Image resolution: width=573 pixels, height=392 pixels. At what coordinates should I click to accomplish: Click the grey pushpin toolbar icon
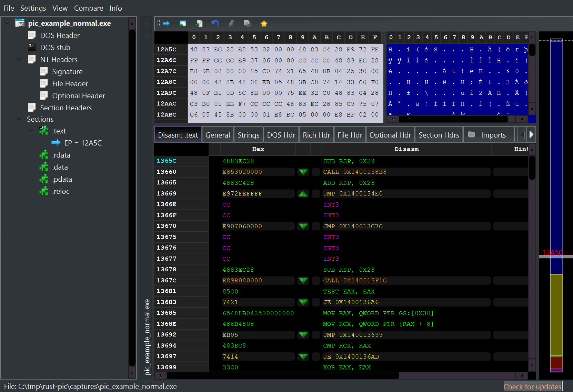tap(231, 23)
